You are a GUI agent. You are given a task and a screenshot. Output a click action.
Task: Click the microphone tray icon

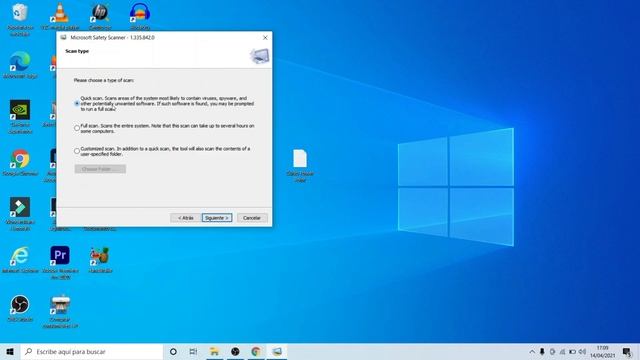click(542, 351)
